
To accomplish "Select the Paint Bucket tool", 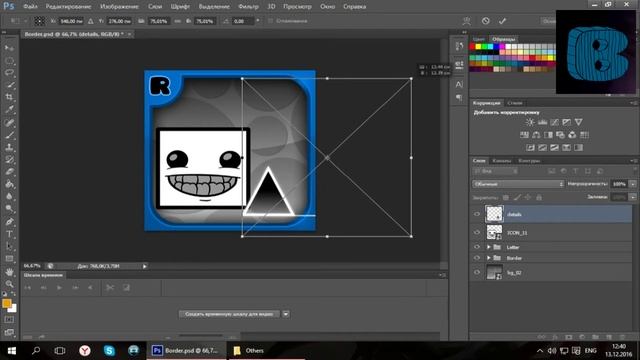I will 9,184.
